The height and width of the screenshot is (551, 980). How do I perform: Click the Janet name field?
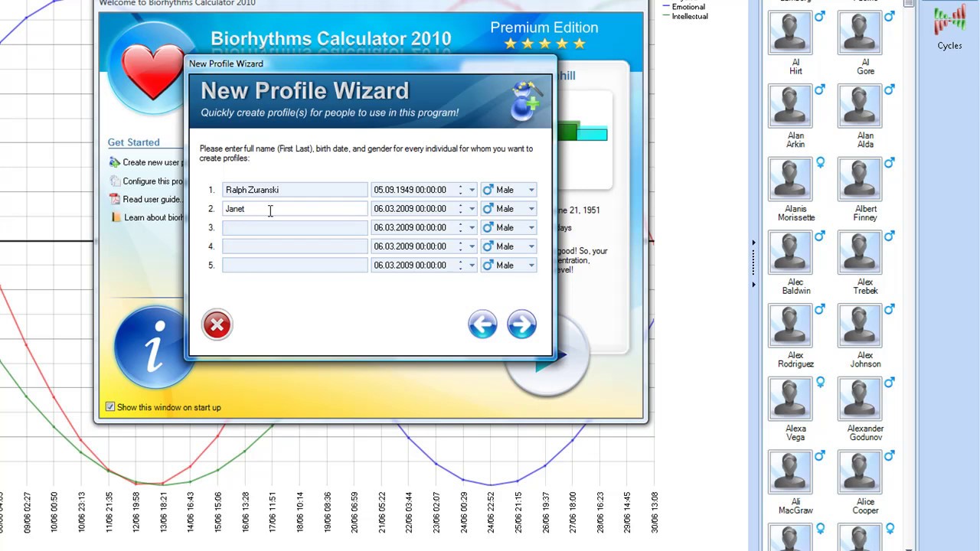(295, 209)
